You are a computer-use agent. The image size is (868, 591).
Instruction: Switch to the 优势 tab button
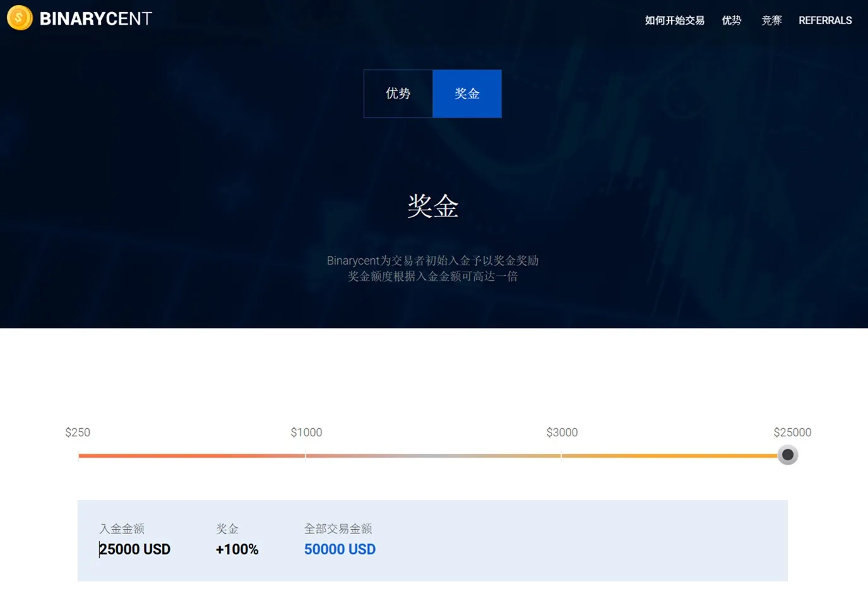pos(398,93)
